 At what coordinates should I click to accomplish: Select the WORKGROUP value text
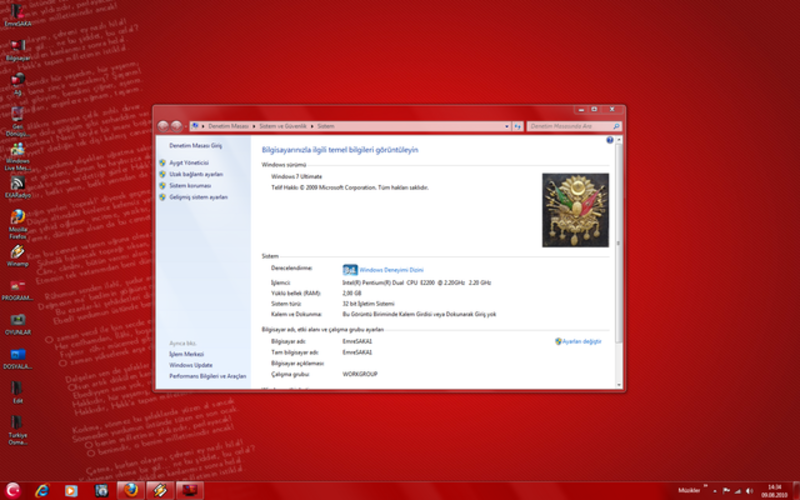point(360,374)
